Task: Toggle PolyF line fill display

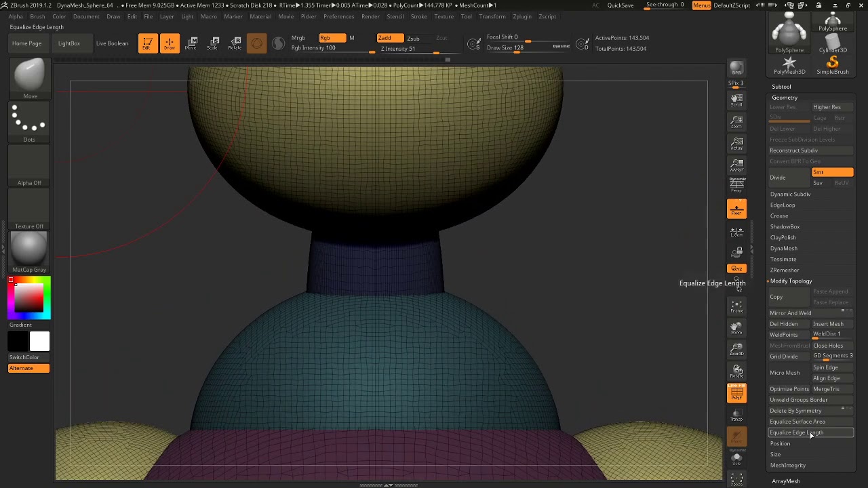Action: [736, 393]
